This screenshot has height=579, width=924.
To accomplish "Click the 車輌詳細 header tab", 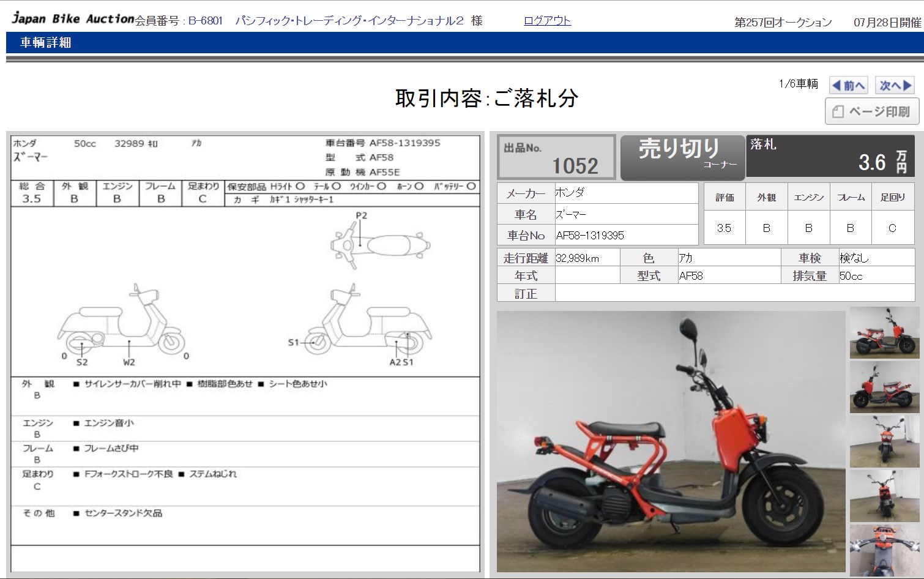I will (46, 42).
